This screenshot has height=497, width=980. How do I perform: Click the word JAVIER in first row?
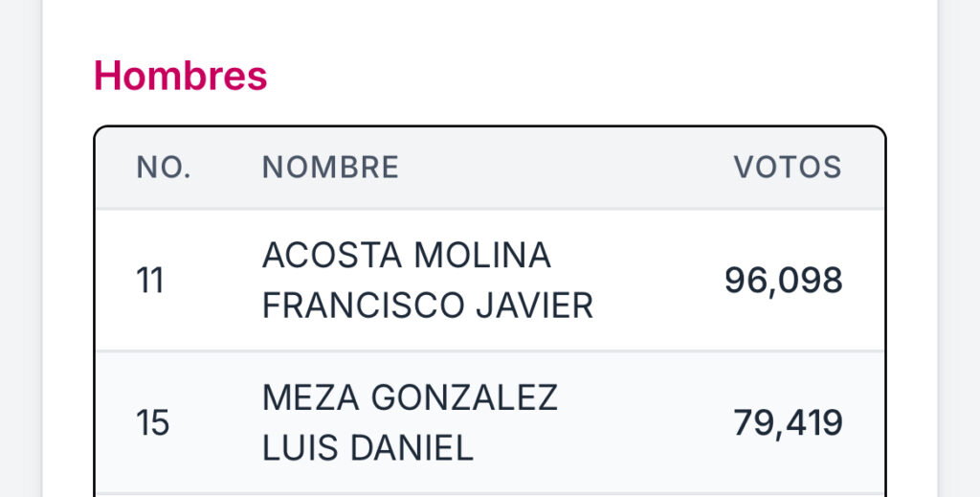534,305
